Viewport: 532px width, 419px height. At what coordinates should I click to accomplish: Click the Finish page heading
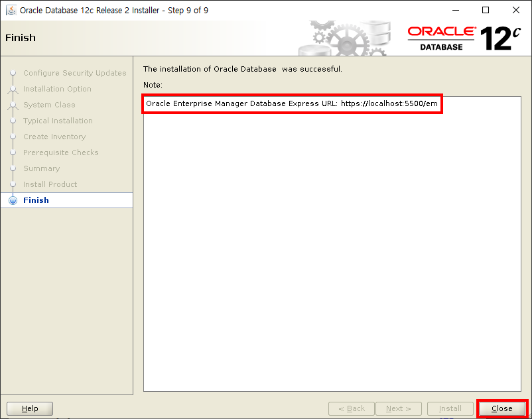[21, 38]
